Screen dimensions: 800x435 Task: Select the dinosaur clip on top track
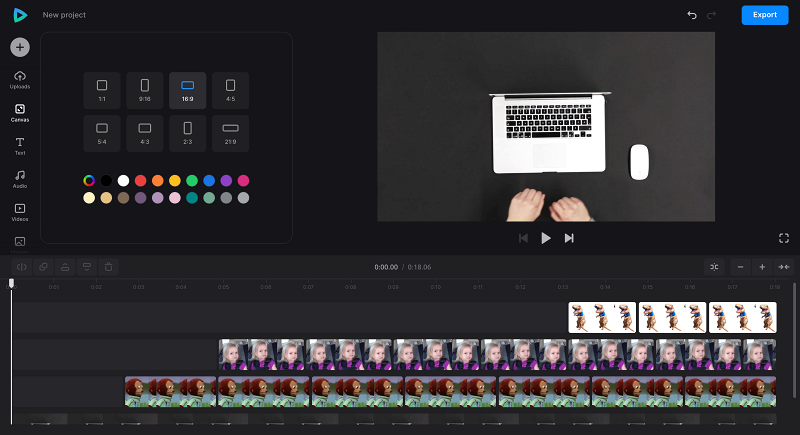pos(672,317)
